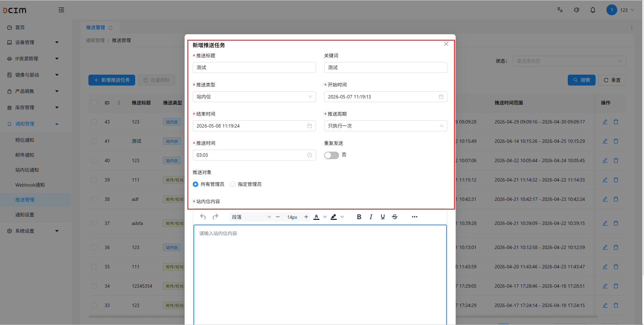This screenshot has width=644, height=325.
Task: Open text color dropdown arrow
Action: 325,217
